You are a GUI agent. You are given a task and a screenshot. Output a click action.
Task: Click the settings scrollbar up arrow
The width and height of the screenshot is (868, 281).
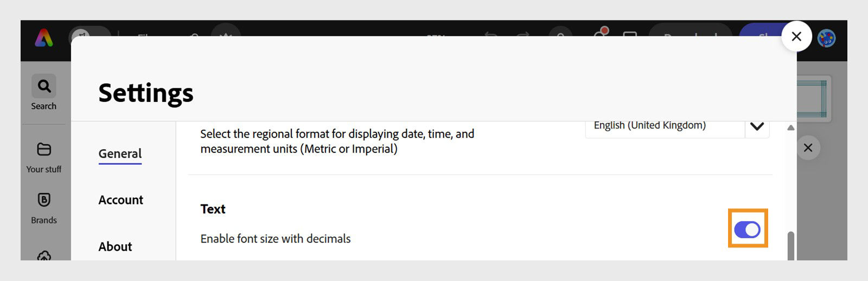[x=790, y=128]
